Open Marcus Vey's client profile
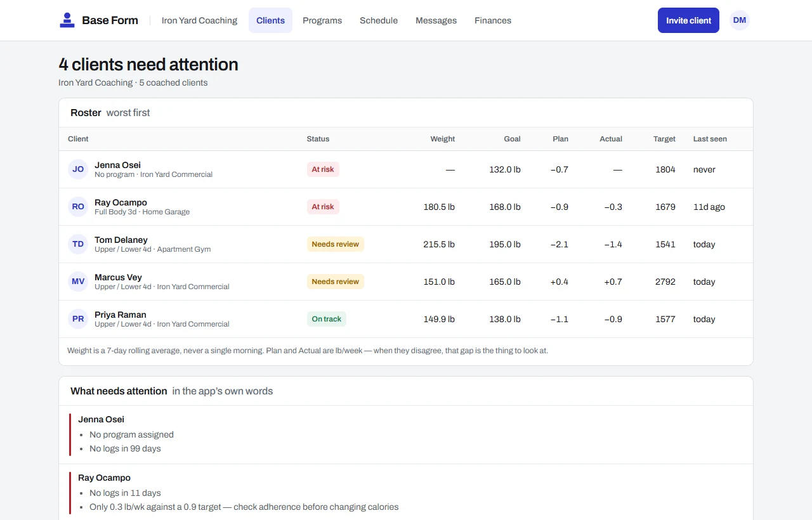Image resolution: width=812 pixels, height=520 pixels. pyautogui.click(x=406, y=282)
